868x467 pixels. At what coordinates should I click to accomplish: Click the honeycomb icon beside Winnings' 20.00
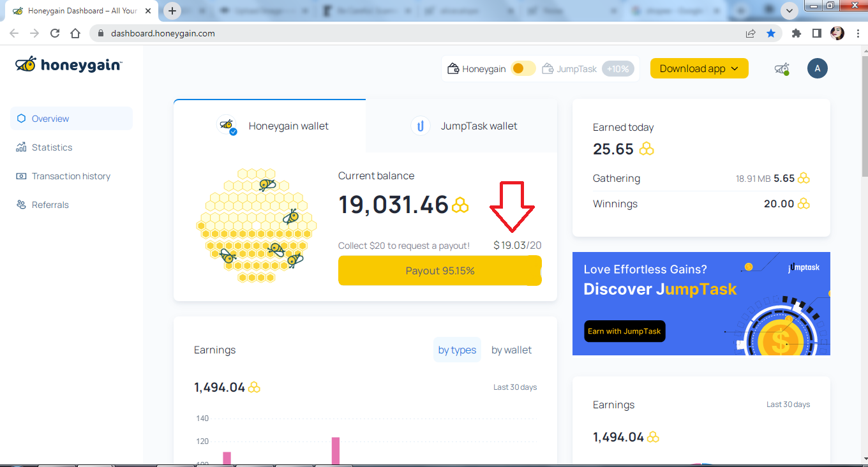[x=804, y=204]
